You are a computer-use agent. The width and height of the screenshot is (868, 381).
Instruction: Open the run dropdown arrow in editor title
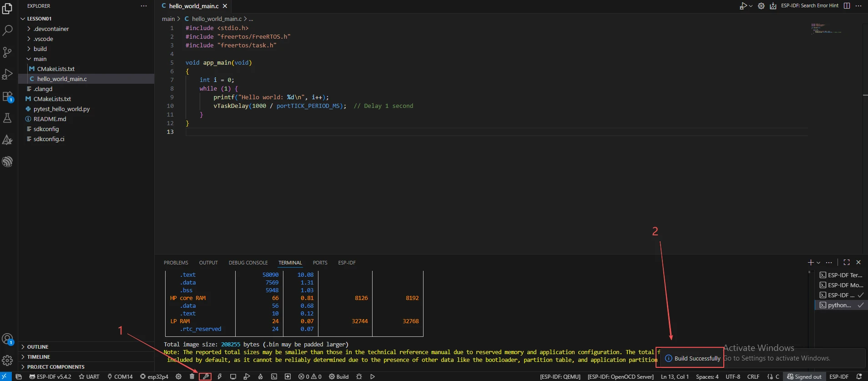pos(751,6)
